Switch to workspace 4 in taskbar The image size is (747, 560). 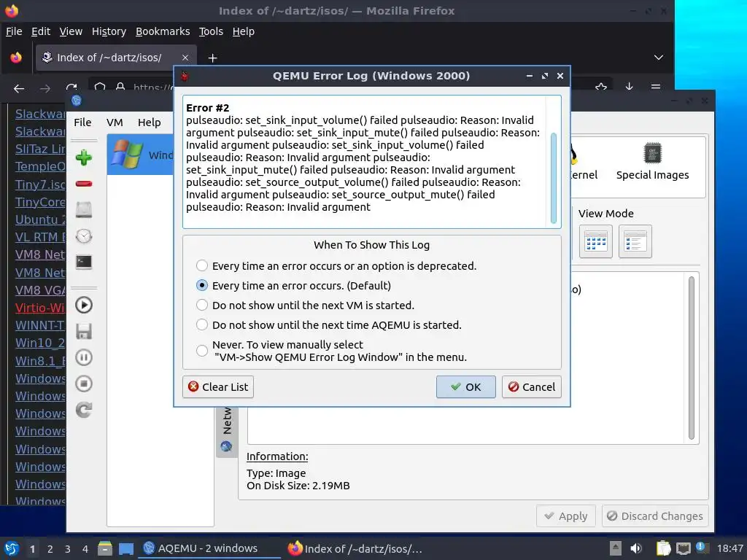coord(85,549)
